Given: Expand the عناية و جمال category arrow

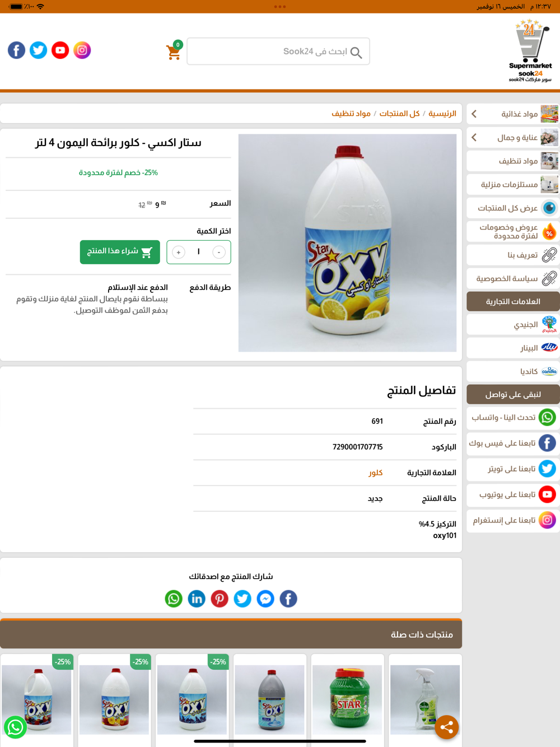Looking at the screenshot, I should (x=474, y=138).
